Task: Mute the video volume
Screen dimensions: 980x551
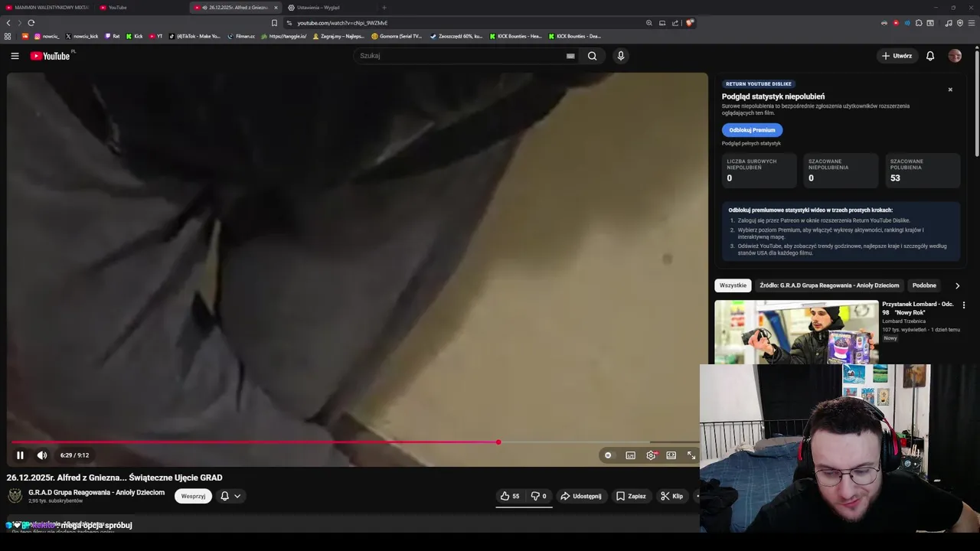Action: pyautogui.click(x=42, y=455)
